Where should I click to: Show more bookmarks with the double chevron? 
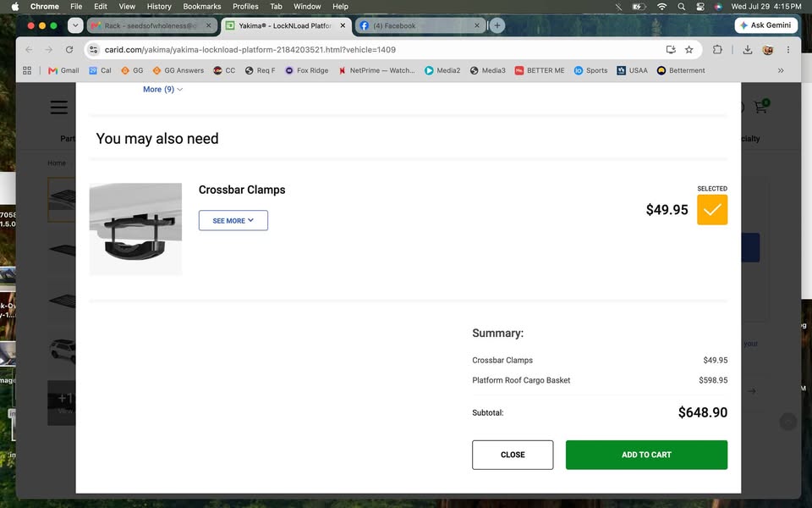(781, 70)
